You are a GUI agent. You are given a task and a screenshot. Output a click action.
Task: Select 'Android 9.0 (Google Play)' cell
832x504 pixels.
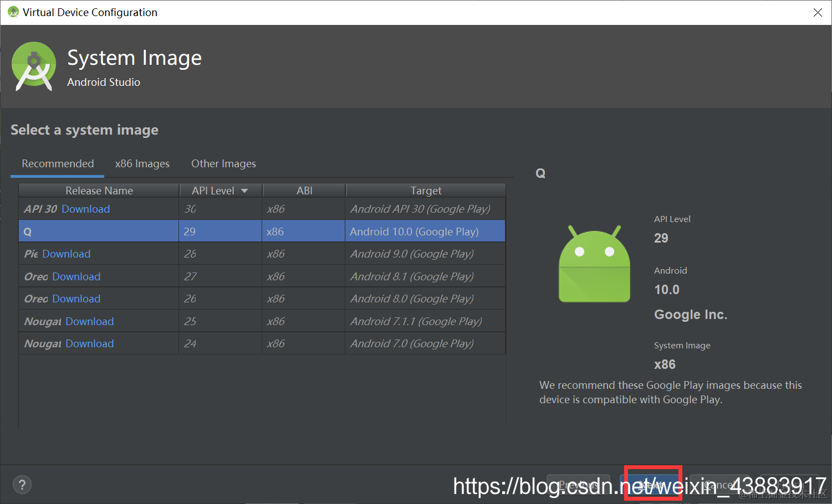click(425, 254)
